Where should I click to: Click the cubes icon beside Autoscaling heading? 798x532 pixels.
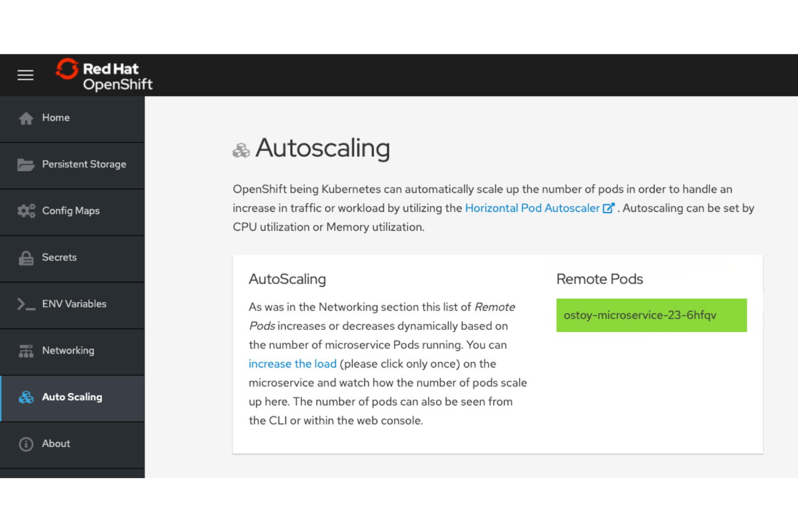241,150
